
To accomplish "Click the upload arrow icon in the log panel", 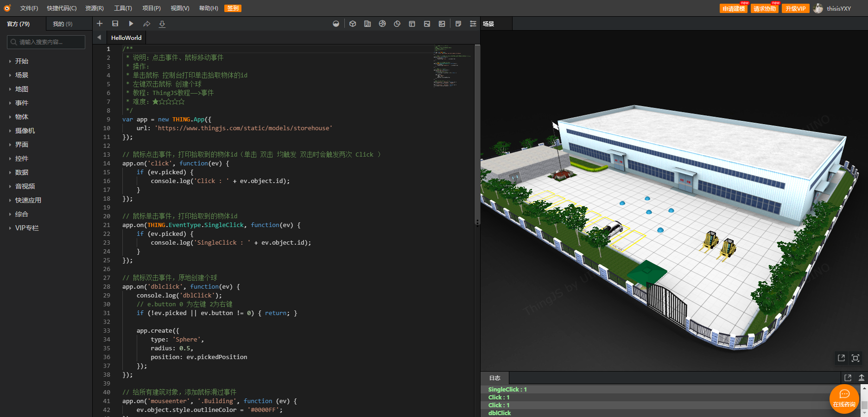I will tap(862, 378).
